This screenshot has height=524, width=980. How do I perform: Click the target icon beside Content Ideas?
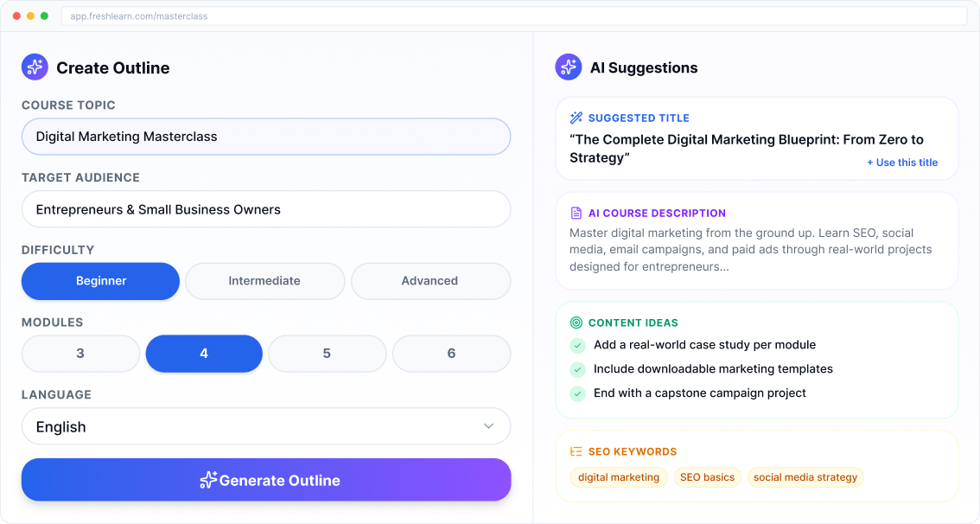pos(576,323)
